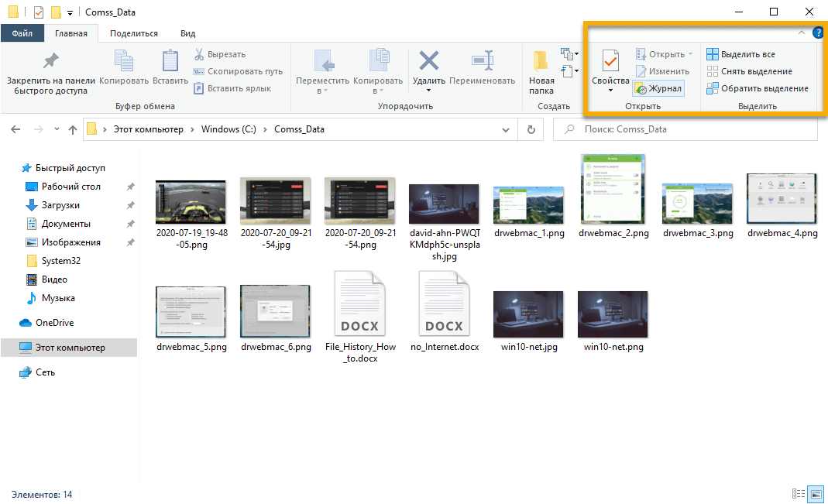The width and height of the screenshot is (828, 504).
Task: Open Видео in navigation pane
Action: [x=54, y=279]
